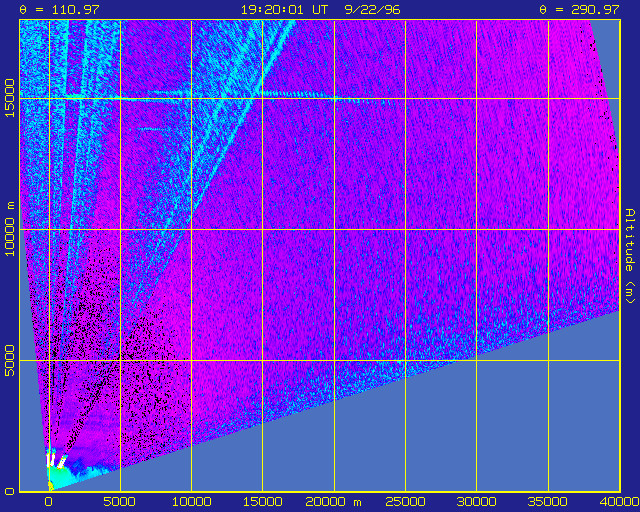Click the θ = 290.97 angle label
Viewport: 640px width, 512px height.
click(580, 9)
